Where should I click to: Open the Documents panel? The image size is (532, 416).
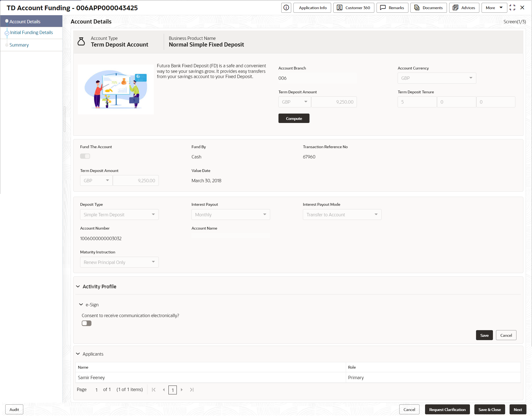point(428,8)
